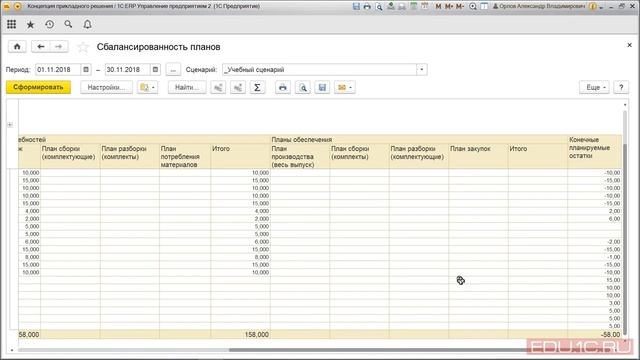Select column header План производства (весь выпуск)
The height and width of the screenshot is (360, 640).
[300, 156]
